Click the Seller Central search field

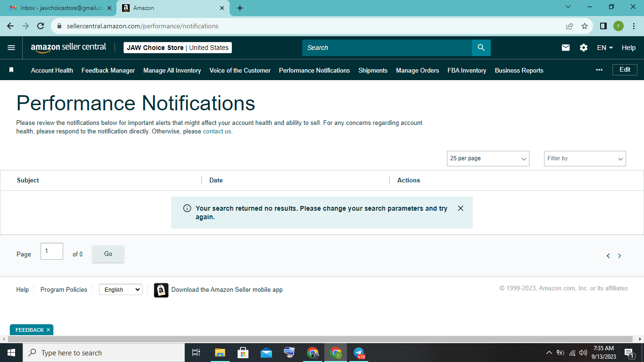pyautogui.click(x=387, y=48)
